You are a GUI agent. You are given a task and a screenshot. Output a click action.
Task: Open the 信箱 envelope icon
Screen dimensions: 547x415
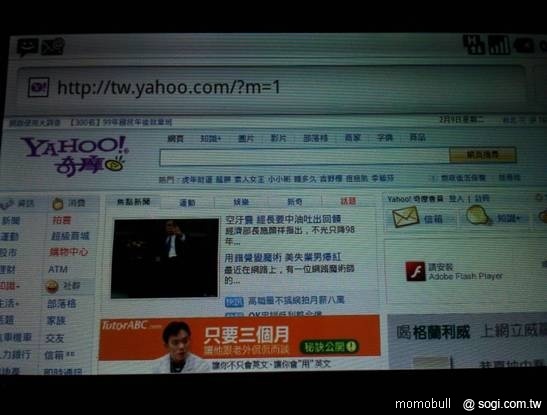point(405,217)
